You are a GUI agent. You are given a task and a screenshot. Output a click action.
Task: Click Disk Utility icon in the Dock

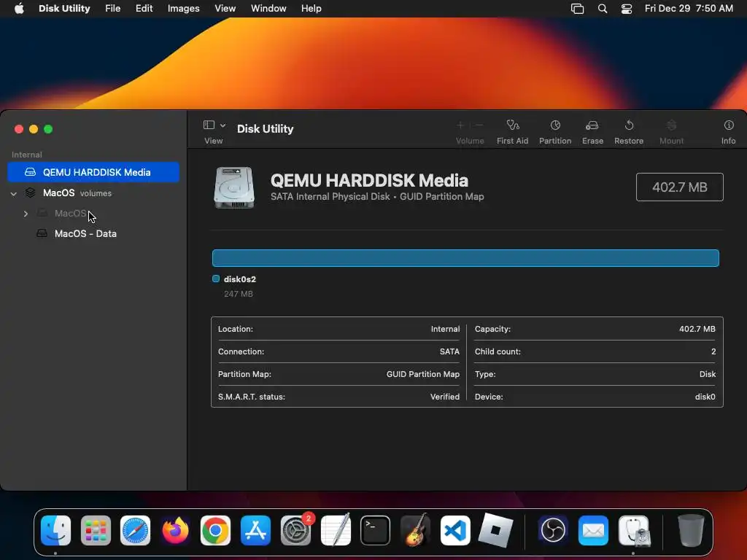pos(634,530)
